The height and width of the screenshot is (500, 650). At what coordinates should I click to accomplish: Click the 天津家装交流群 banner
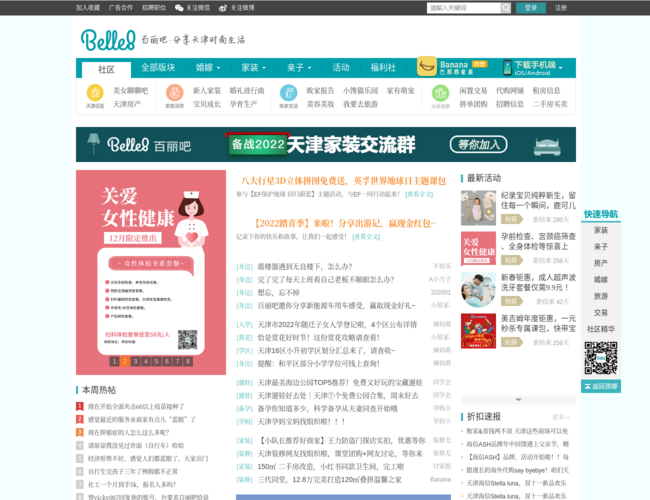(326, 144)
